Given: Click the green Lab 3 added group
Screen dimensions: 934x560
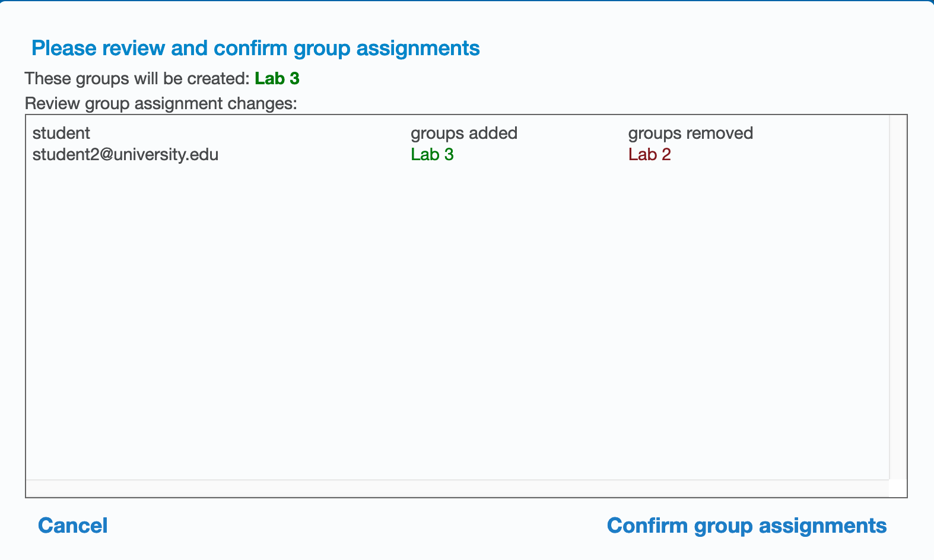Looking at the screenshot, I should 432,155.
